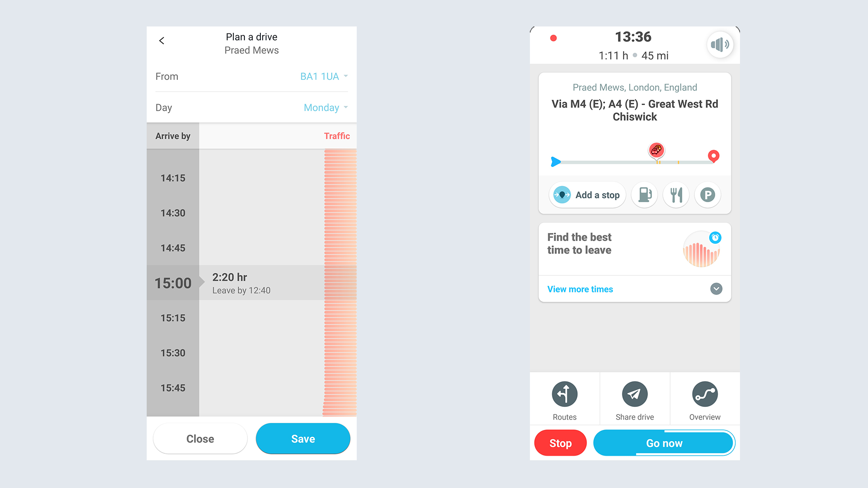Select Monday from Day dropdown
The image size is (868, 488).
tap(325, 107)
